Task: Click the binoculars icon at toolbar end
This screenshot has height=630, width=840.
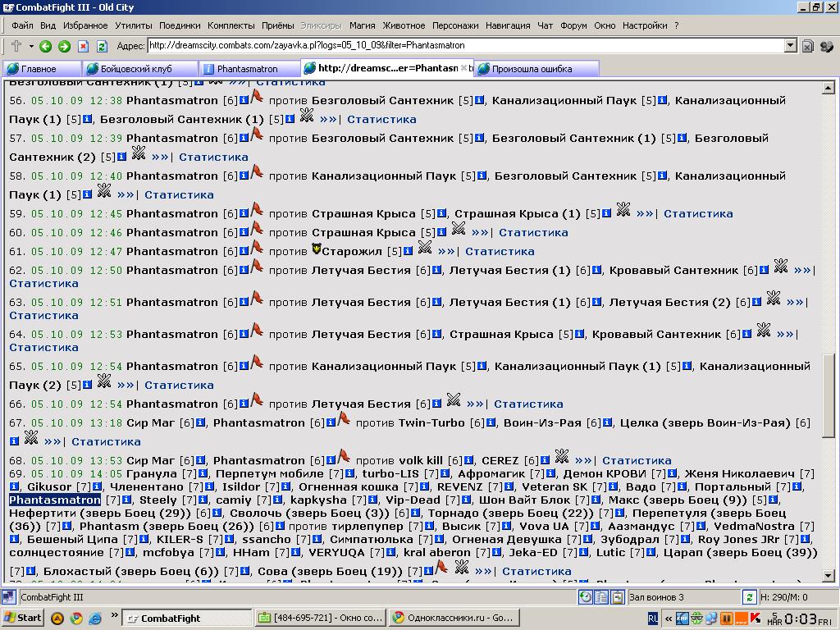Action: pyautogui.click(x=827, y=47)
